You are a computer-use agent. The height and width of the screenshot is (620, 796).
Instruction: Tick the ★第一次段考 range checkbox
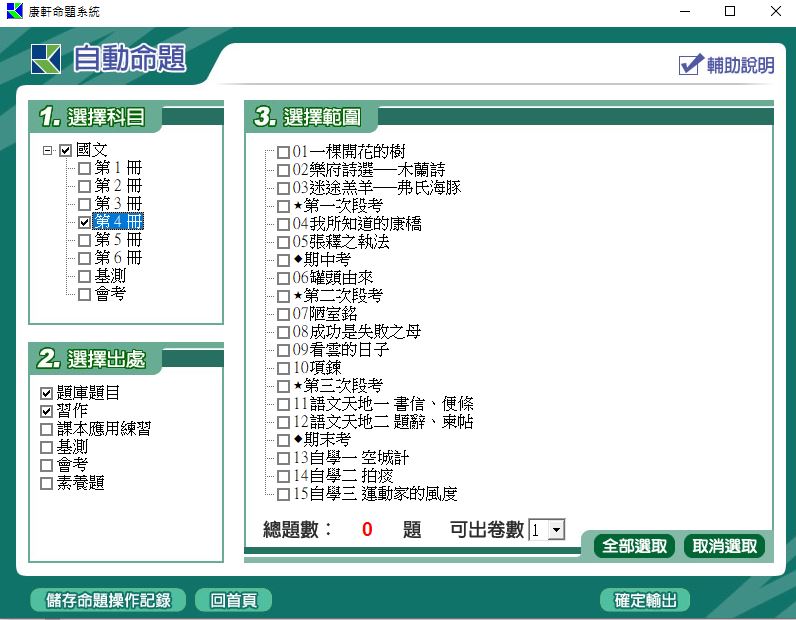click(x=284, y=206)
